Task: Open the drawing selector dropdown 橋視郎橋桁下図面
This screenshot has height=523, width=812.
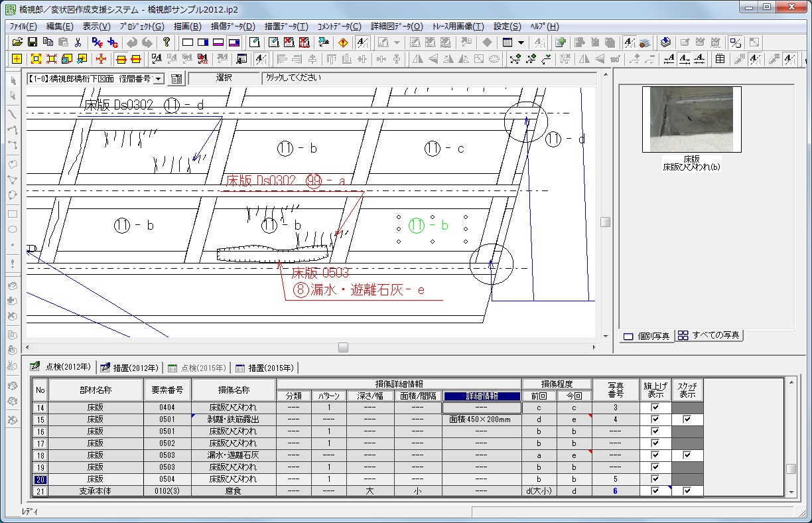Action: 158,78
